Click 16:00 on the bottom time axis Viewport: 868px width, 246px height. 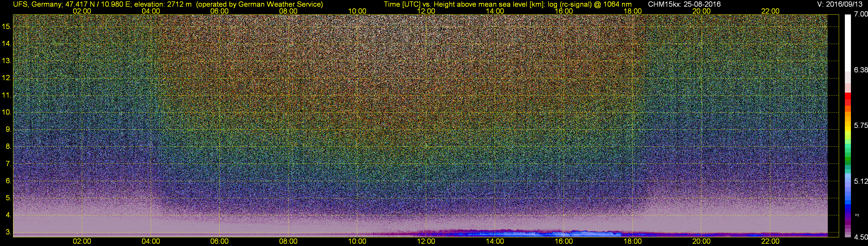pyautogui.click(x=564, y=241)
